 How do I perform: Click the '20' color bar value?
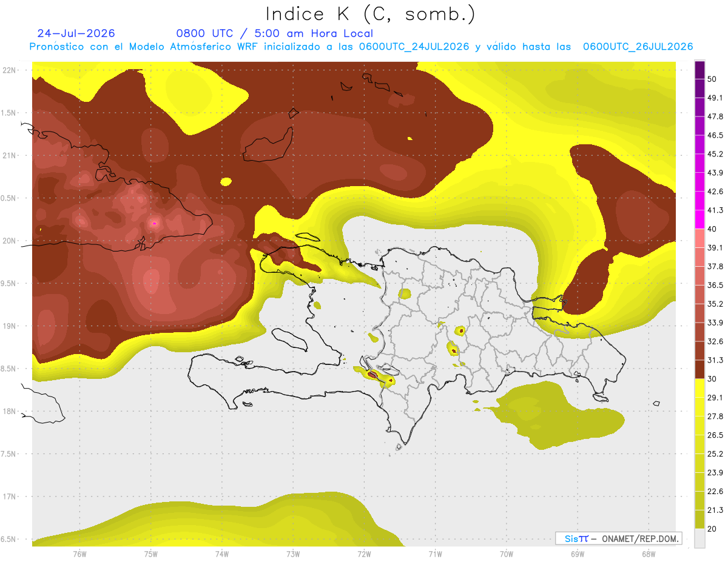pyautogui.click(x=713, y=529)
